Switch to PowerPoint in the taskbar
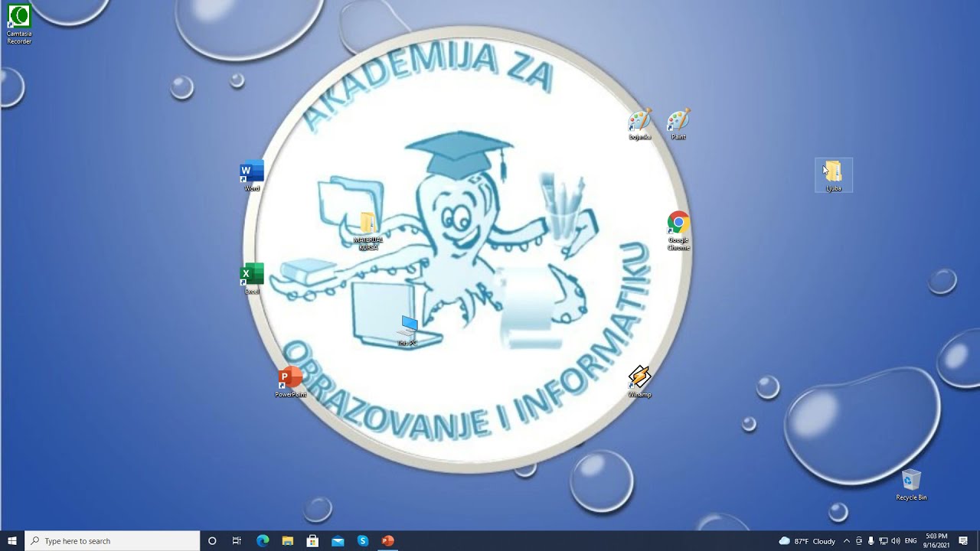The image size is (980, 551). point(388,541)
